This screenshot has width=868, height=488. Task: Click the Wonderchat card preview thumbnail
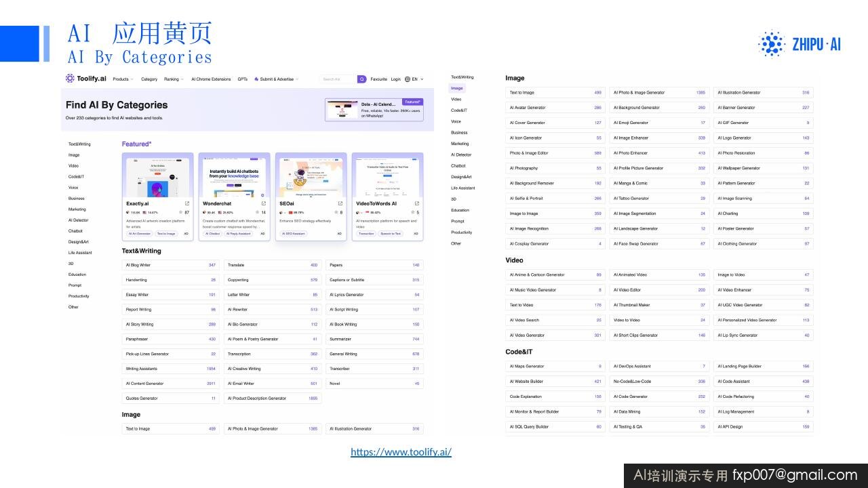[235, 178]
